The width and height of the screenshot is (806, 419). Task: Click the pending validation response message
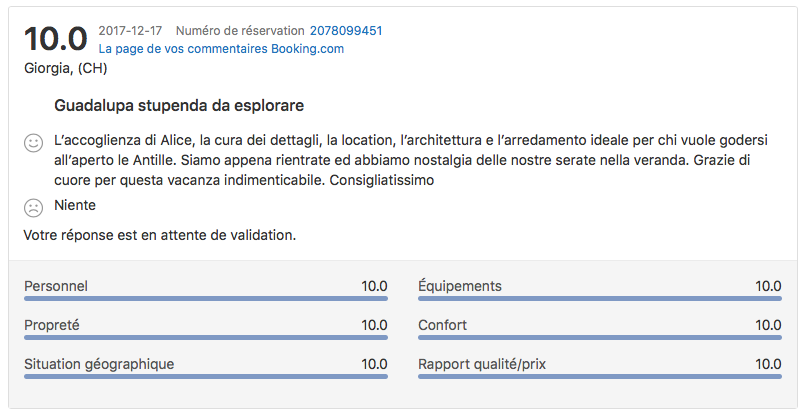pos(160,236)
